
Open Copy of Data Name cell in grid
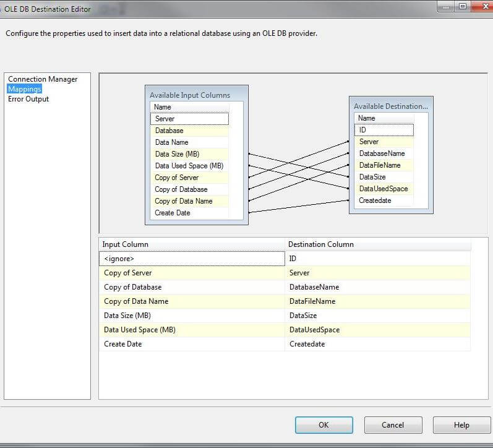click(192, 301)
